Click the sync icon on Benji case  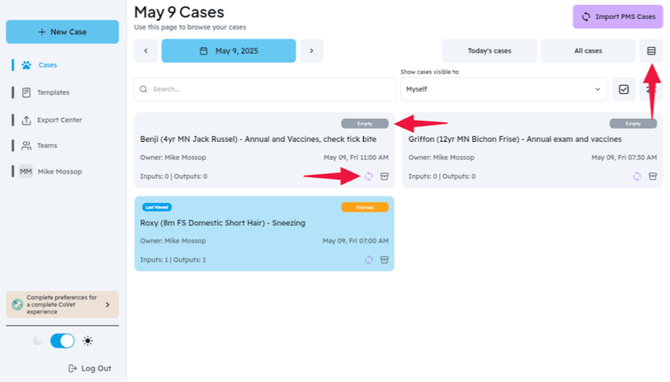368,176
